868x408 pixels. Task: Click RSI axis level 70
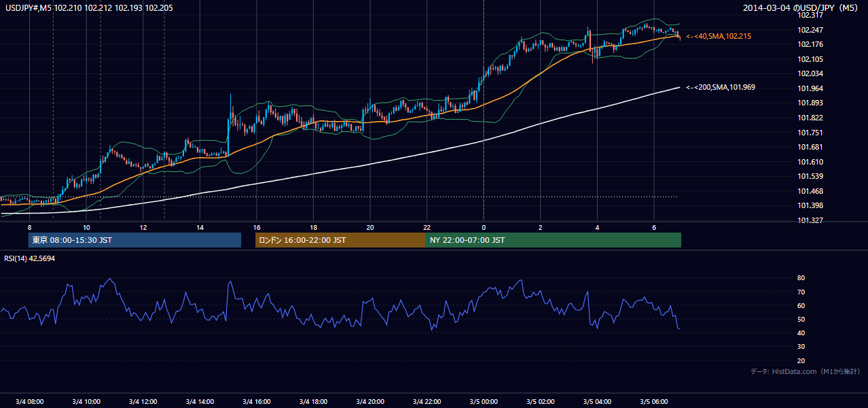[x=801, y=292]
